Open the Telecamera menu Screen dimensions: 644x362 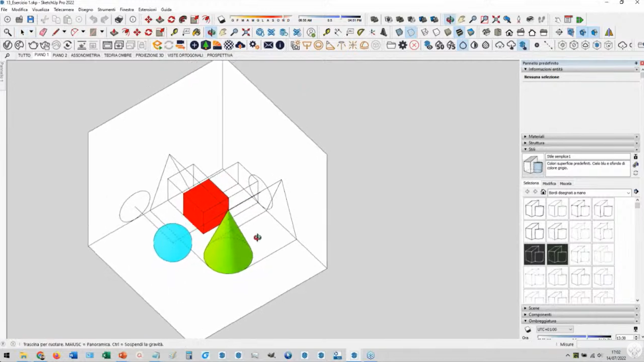[64, 10]
